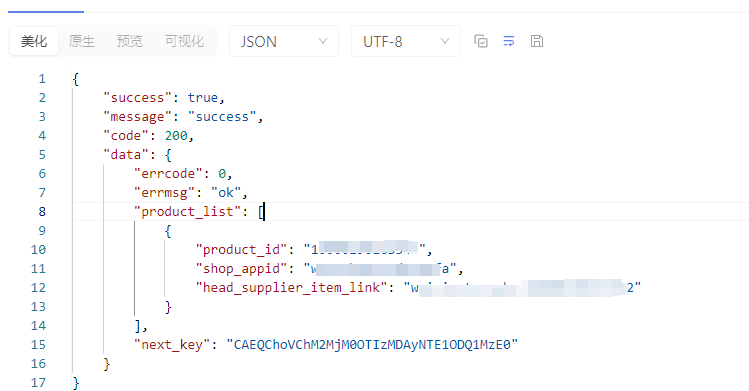The width and height of the screenshot is (749, 391).
Task: Click line number 15 in gutter
Action: point(38,345)
